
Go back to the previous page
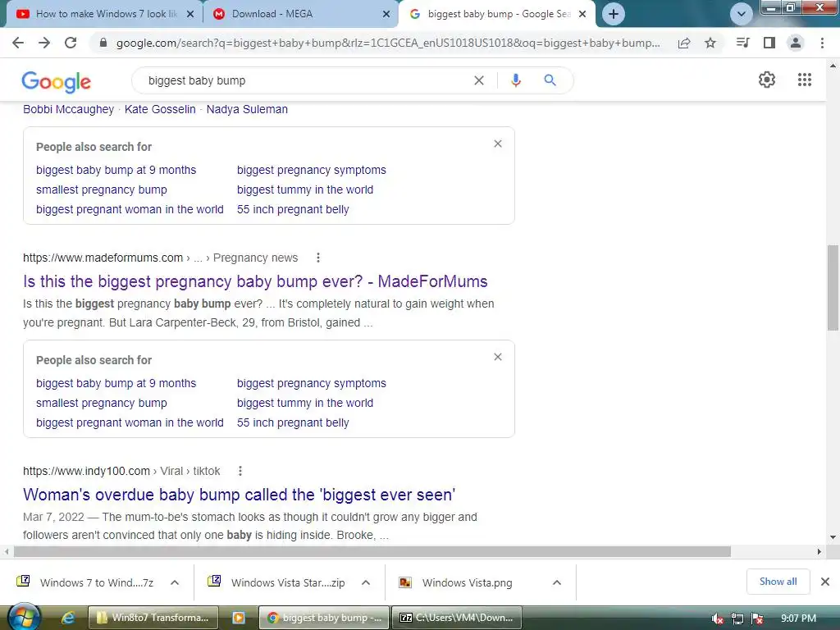click(x=18, y=43)
